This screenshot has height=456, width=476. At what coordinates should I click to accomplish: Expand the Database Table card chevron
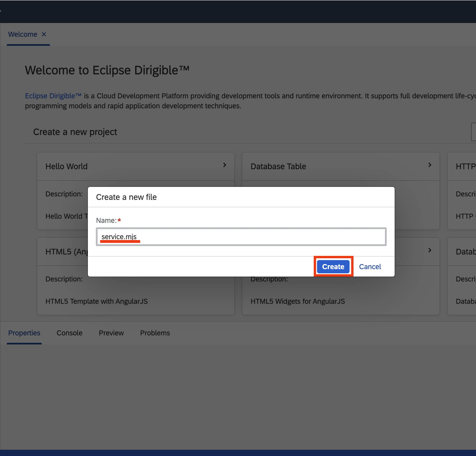(x=430, y=165)
